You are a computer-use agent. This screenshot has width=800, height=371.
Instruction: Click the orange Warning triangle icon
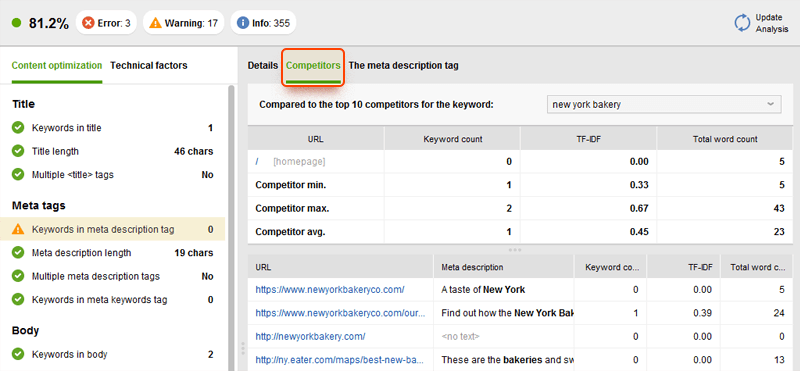coord(156,23)
